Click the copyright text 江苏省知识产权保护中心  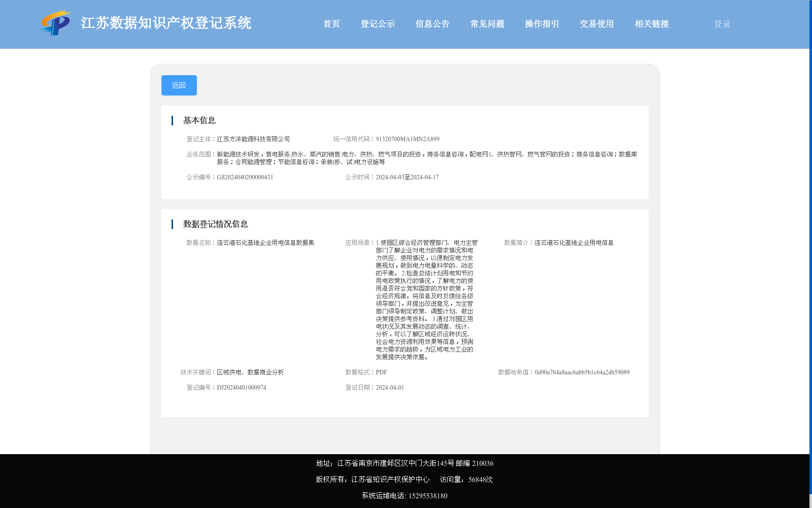click(x=390, y=480)
